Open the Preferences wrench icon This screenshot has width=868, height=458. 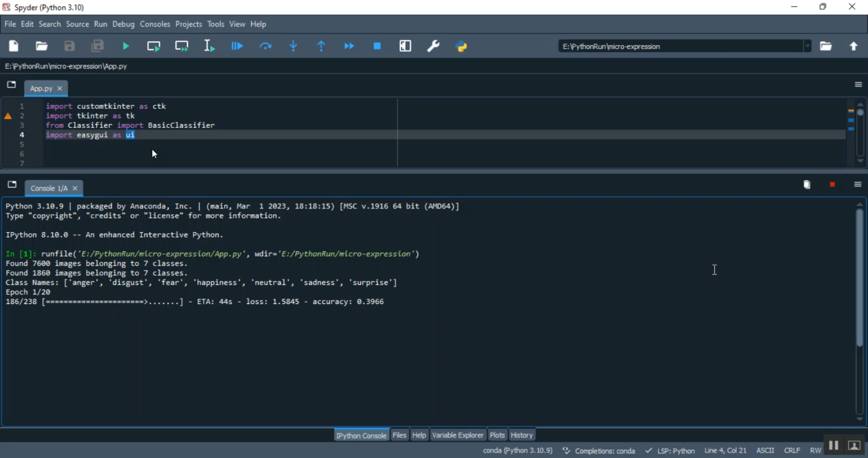tap(433, 46)
